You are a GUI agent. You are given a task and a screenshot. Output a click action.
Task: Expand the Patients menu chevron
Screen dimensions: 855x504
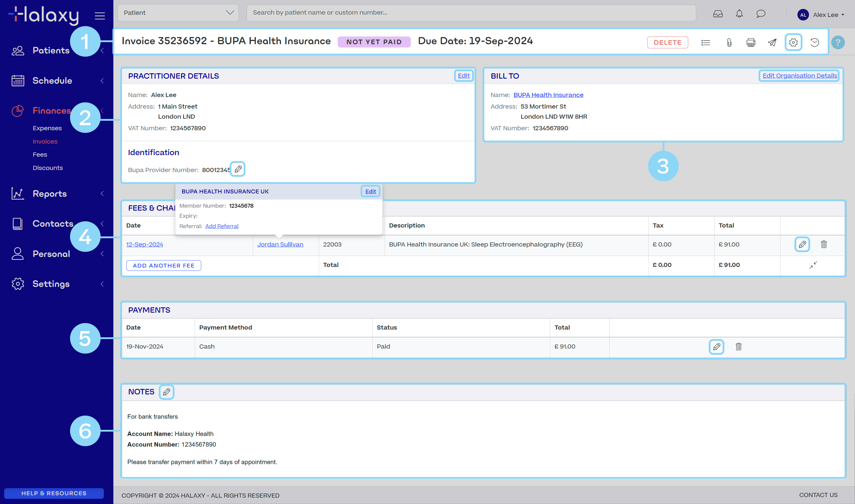point(102,51)
